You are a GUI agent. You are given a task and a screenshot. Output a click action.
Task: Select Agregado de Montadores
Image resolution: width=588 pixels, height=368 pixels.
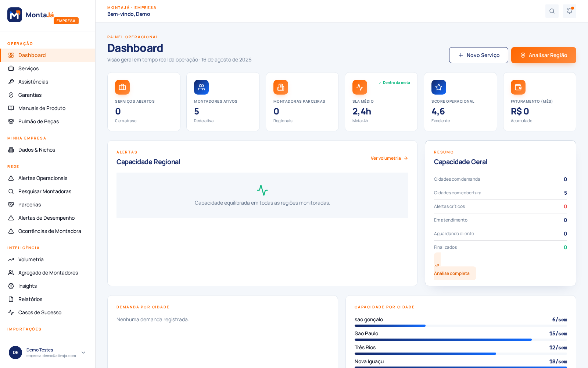click(x=48, y=273)
